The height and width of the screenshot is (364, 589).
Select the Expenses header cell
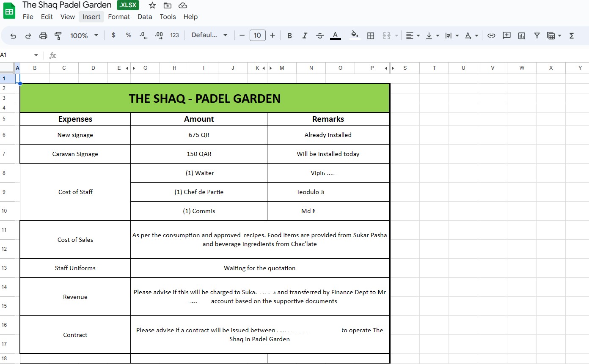[75, 119]
